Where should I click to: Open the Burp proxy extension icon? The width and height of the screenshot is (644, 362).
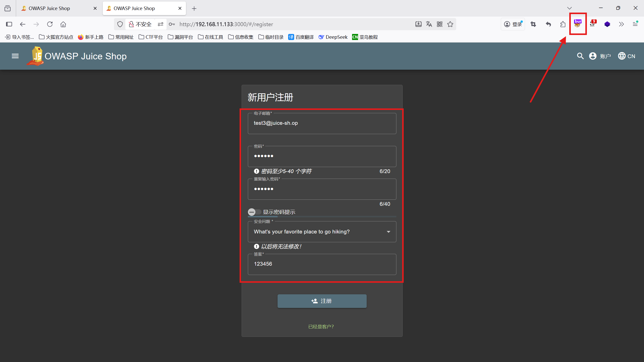(578, 24)
